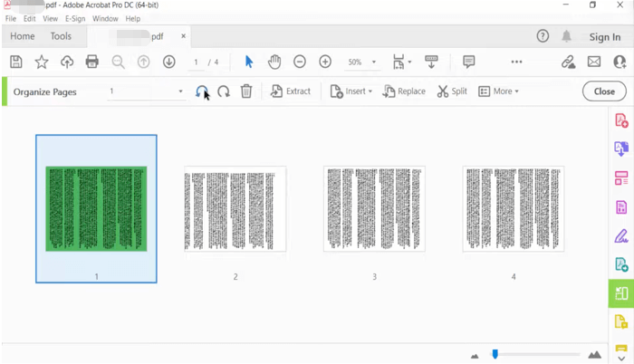Image resolution: width=634 pixels, height=364 pixels.
Task: Click the thumbnail size slider handle
Action: (x=495, y=354)
